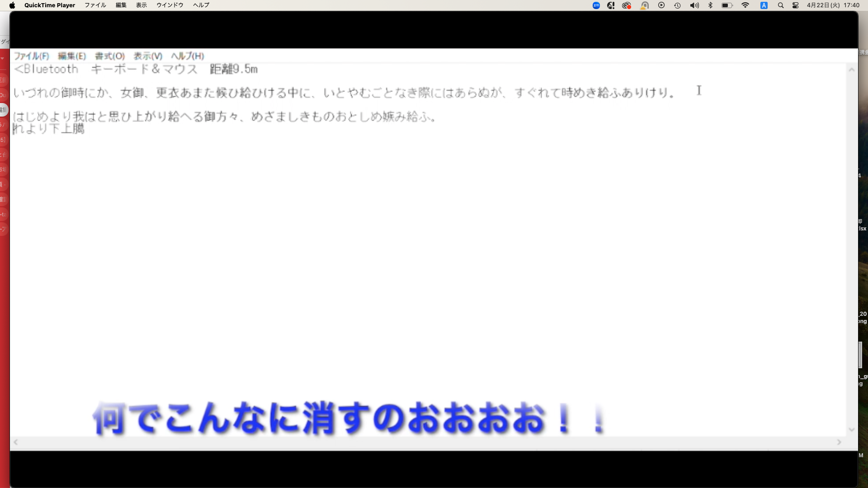868x488 pixels.
Task: Click the Notepad scroll-left arrow
Action: 16,442
